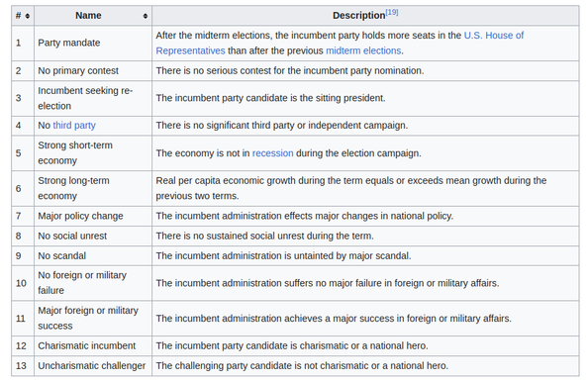Click row number 11 cell

(23, 318)
